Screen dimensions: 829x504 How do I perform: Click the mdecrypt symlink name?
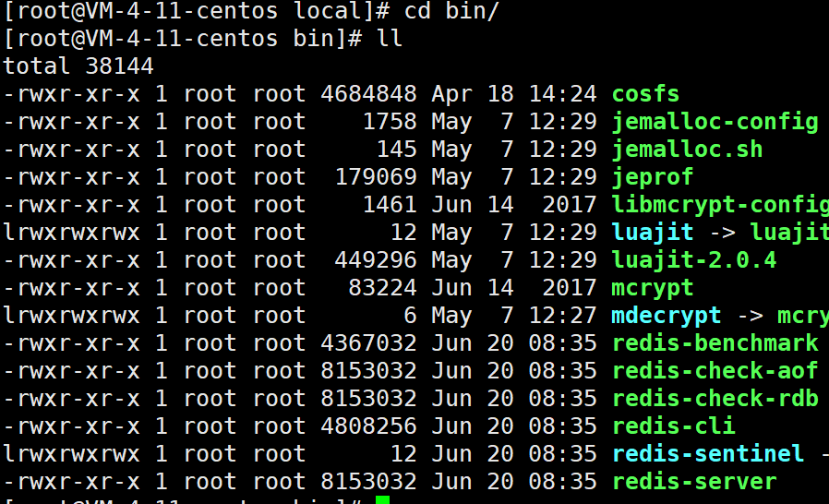tap(667, 316)
